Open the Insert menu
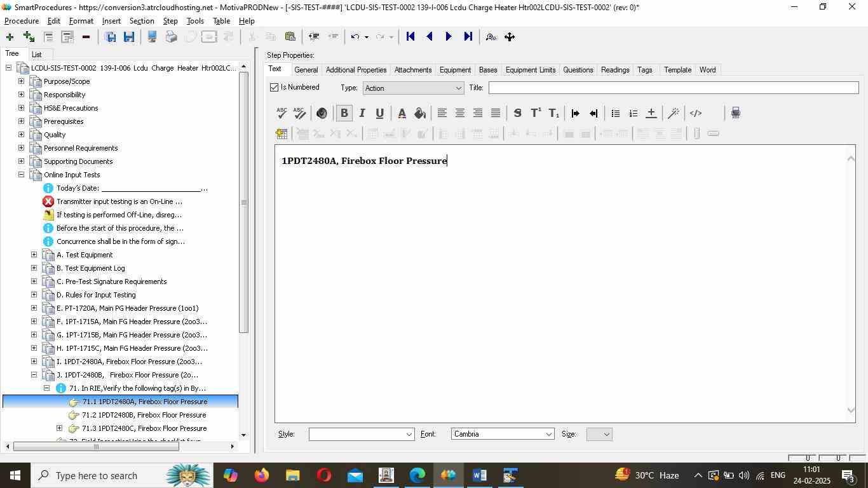868x488 pixels. (111, 21)
